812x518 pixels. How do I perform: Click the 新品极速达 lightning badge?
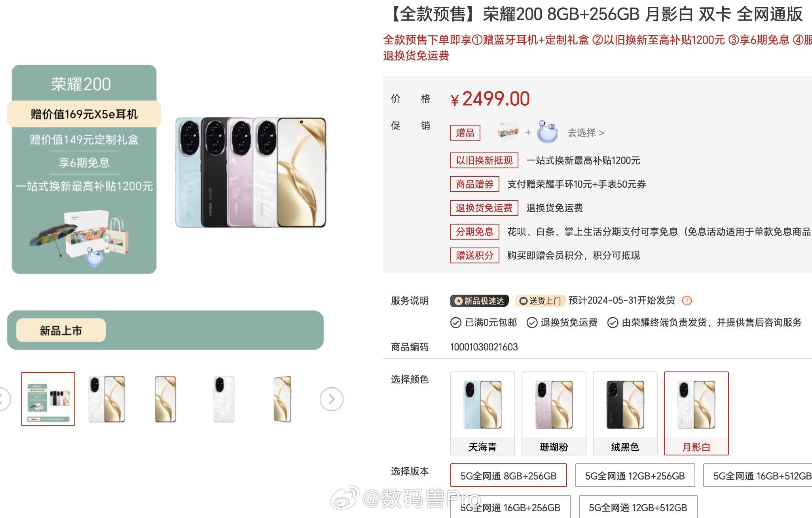[479, 301]
